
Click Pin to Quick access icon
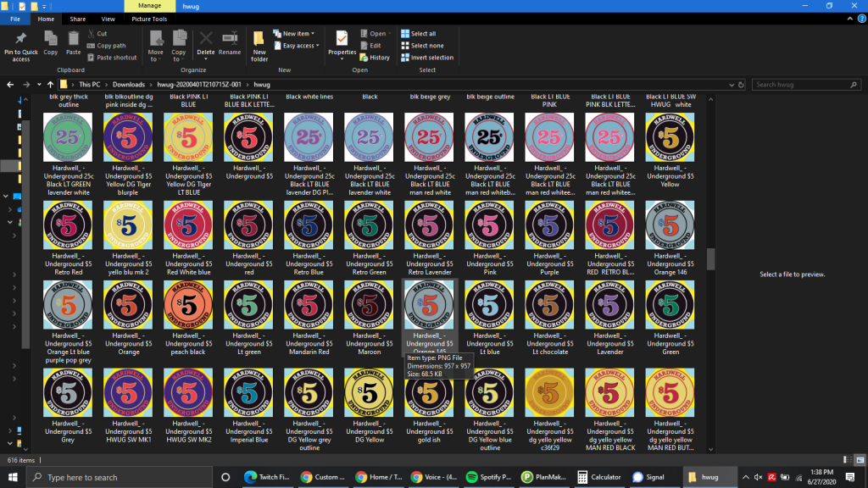[21, 47]
